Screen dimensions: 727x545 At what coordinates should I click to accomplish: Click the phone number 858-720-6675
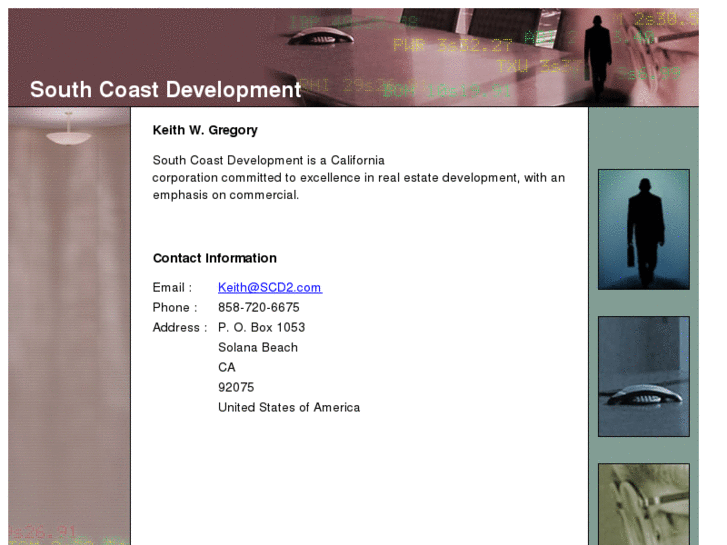pyautogui.click(x=259, y=308)
